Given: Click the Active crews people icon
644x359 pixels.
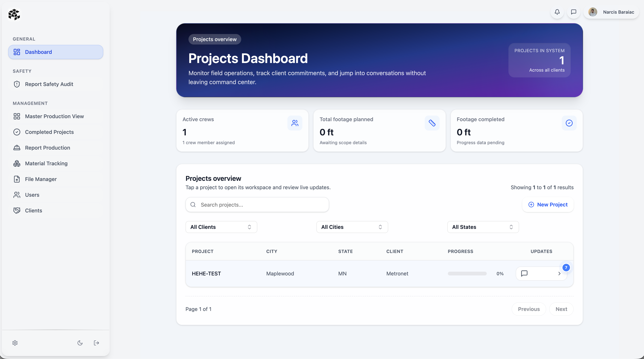Looking at the screenshot, I should pos(295,123).
